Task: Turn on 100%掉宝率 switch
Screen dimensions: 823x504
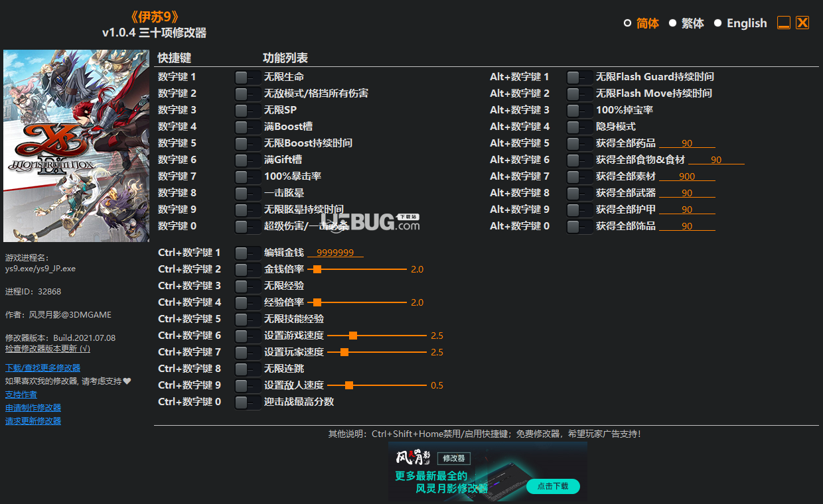Action: pos(579,111)
